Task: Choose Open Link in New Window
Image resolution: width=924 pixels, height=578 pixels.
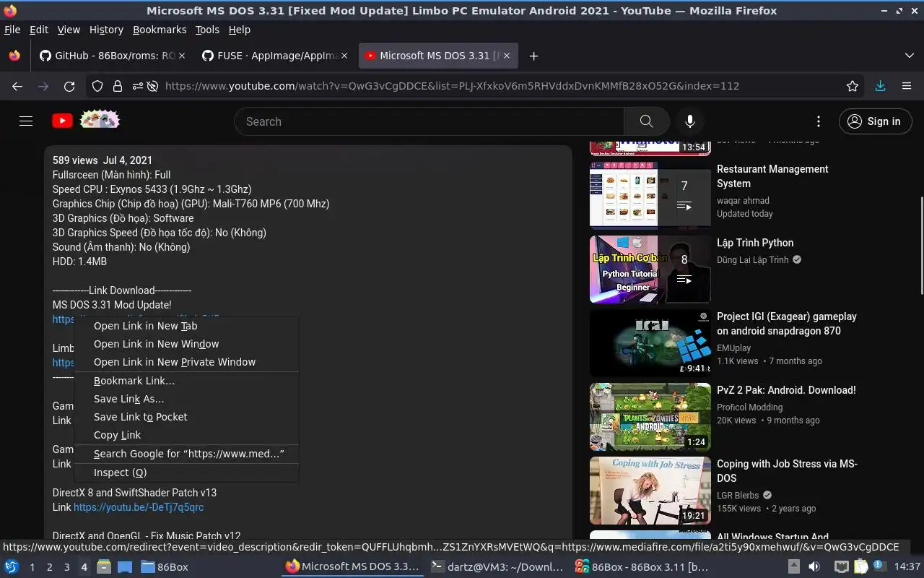Action: coord(186,344)
